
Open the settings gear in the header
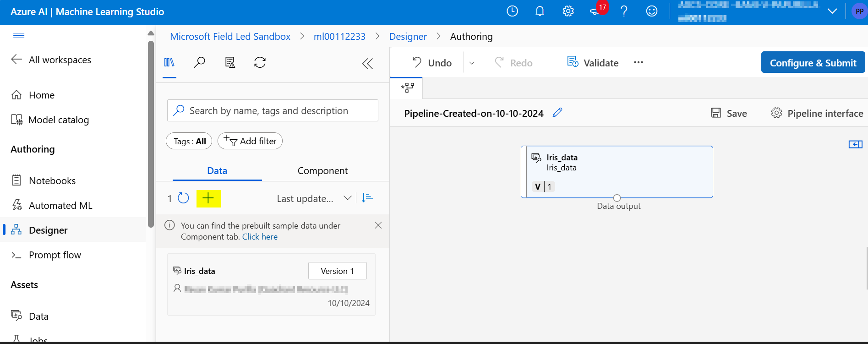coord(568,11)
